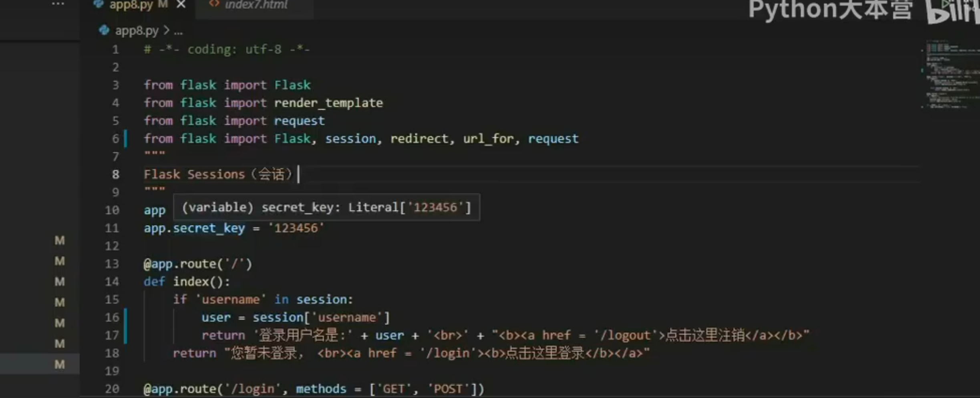Click the modified indicator on the app8.py tab
Image resolution: width=980 pixels, height=398 pixels.
coord(163,4)
